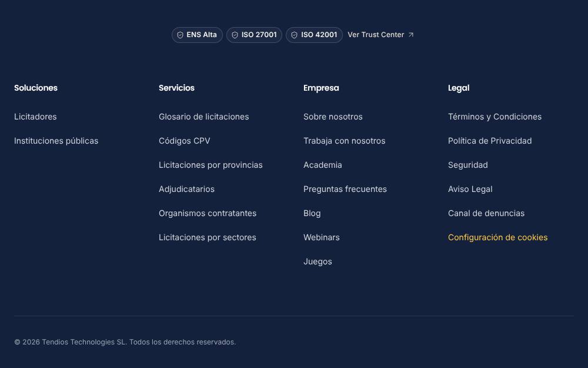588x368 pixels.
Task: Click the Servicios column heading
Action: pos(176,88)
